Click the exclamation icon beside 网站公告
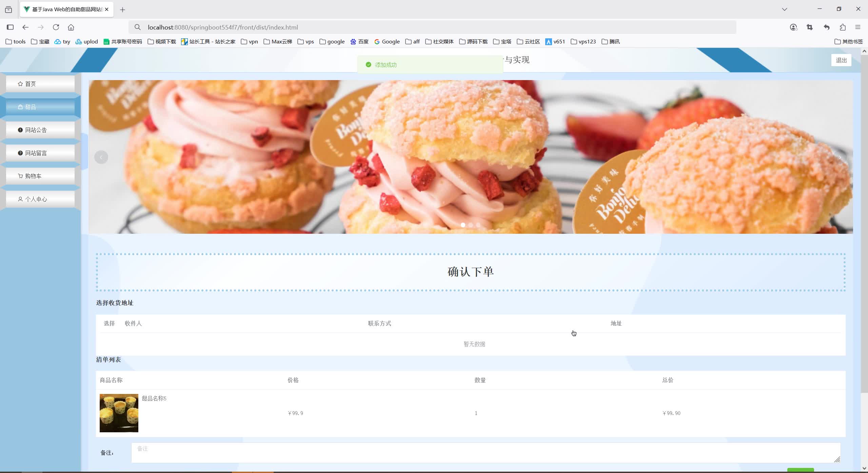Image resolution: width=868 pixels, height=473 pixels. pos(20,130)
